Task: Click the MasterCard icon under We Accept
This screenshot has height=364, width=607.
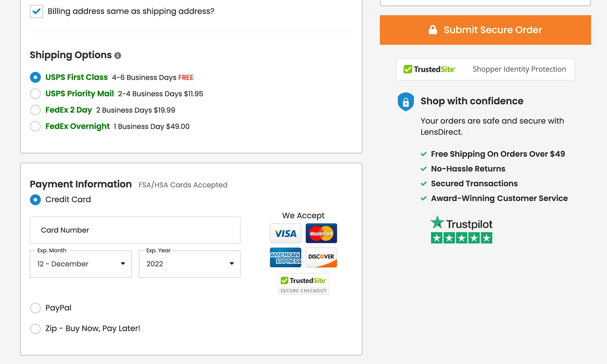Action: pyautogui.click(x=321, y=233)
